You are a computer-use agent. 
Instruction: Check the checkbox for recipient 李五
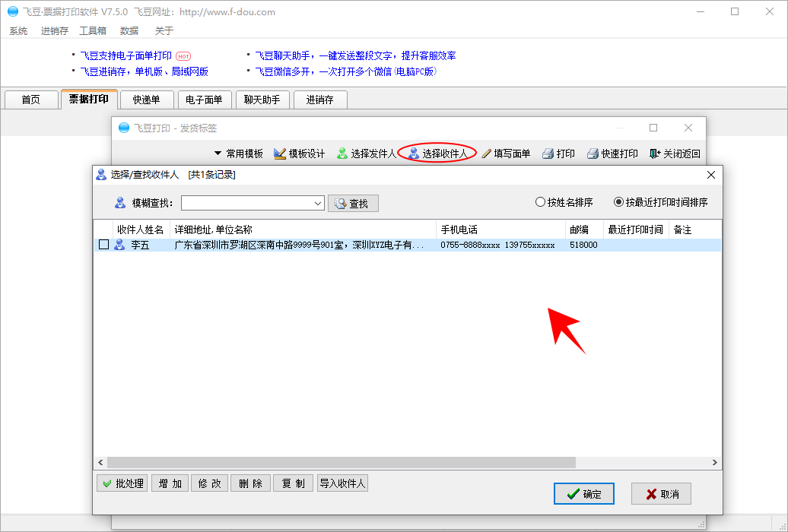(x=104, y=245)
